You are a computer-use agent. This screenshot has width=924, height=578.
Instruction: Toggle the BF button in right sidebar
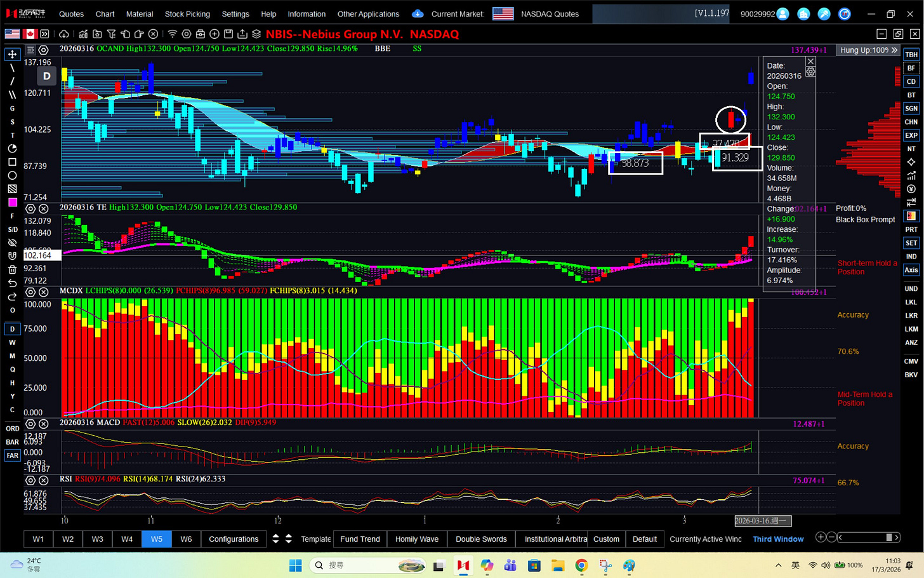coord(911,68)
